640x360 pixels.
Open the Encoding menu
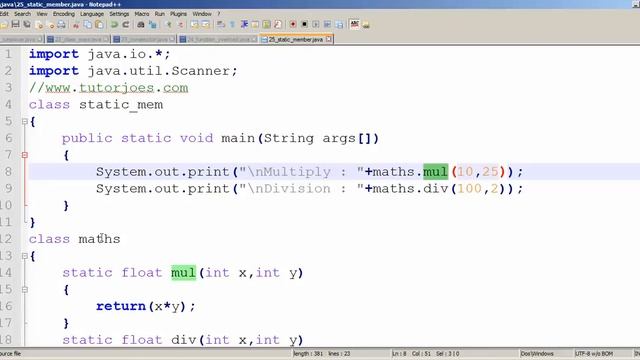coord(64,14)
